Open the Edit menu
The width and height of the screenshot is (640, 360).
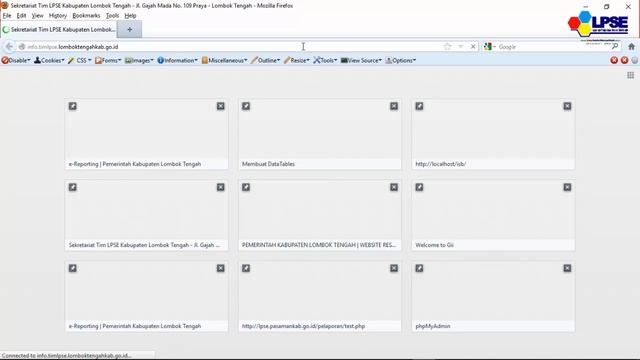click(x=21, y=16)
